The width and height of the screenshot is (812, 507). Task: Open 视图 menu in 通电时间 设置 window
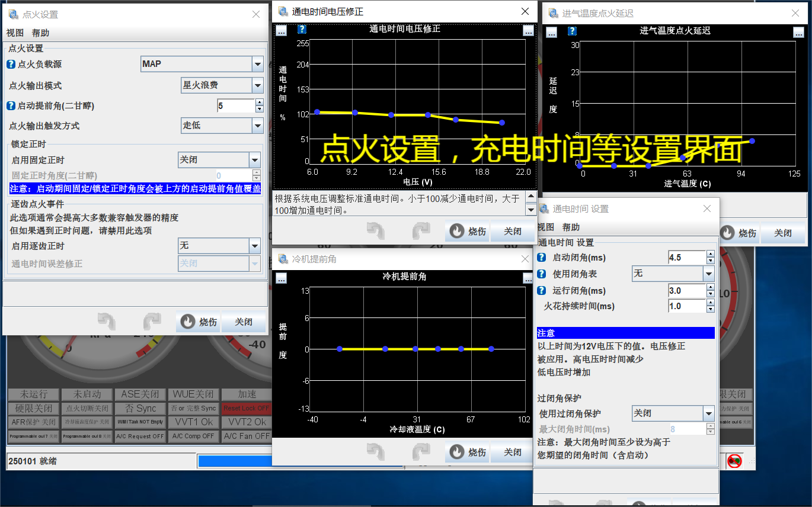pyautogui.click(x=545, y=227)
